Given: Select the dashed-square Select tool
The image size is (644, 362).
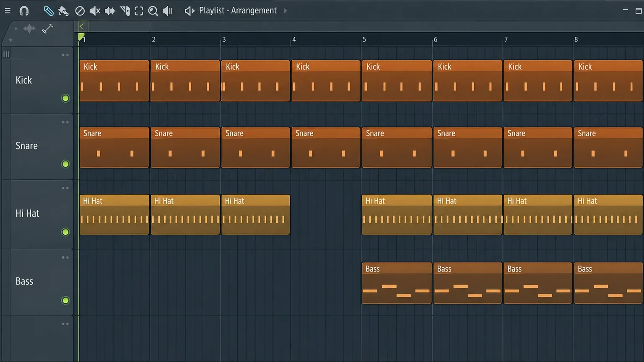Looking at the screenshot, I should tap(139, 11).
